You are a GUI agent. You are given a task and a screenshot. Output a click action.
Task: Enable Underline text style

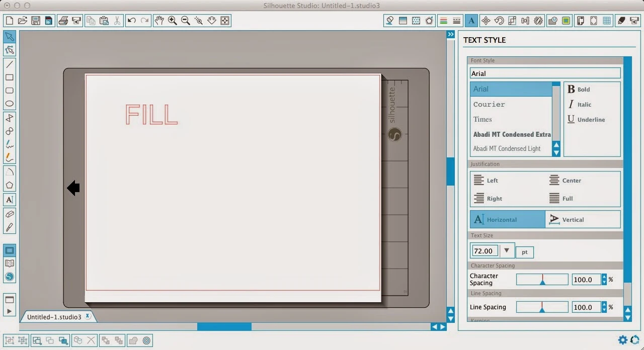coord(586,120)
